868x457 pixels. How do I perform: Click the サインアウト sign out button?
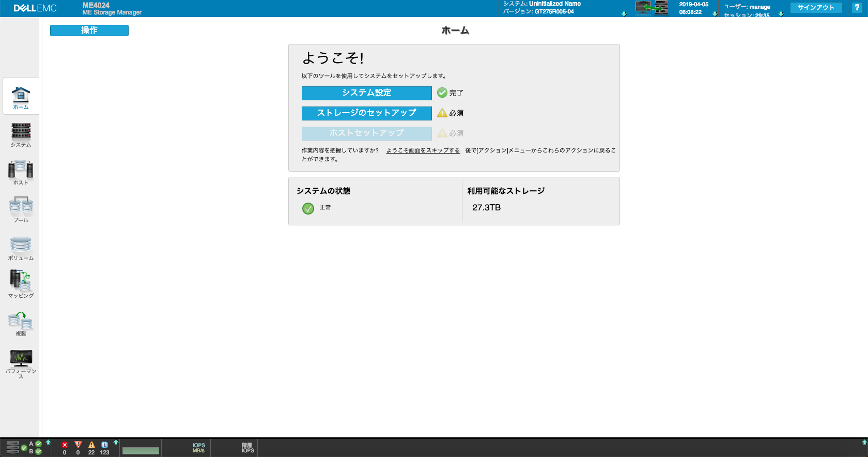coord(816,7)
